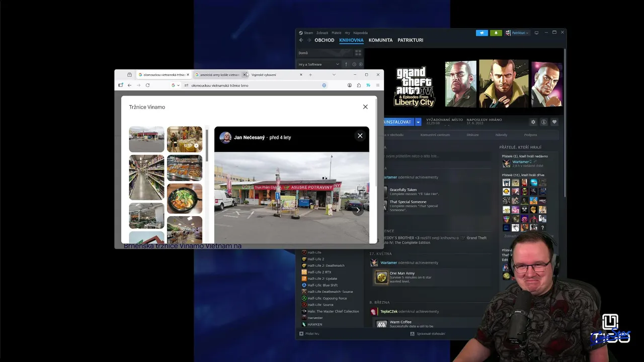Open the noodle bowl thumbnail photo
644x362 pixels.
point(185,199)
